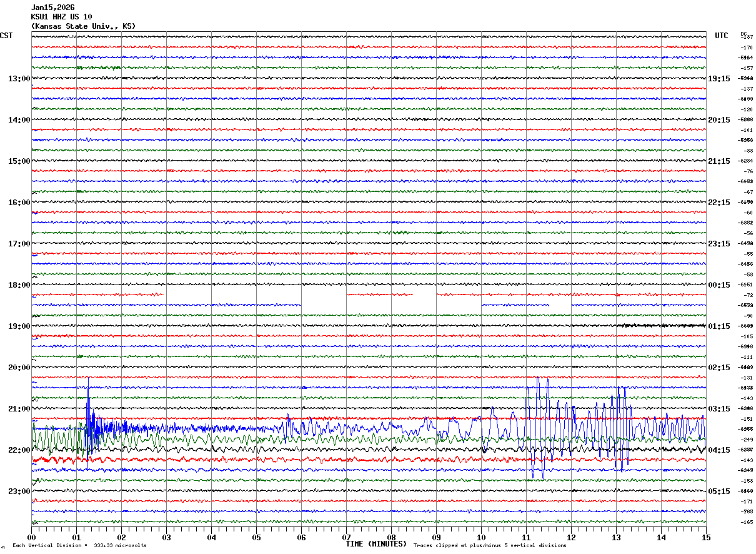
Task: Click the DC column header at top right
Action: pyautogui.click(x=744, y=34)
